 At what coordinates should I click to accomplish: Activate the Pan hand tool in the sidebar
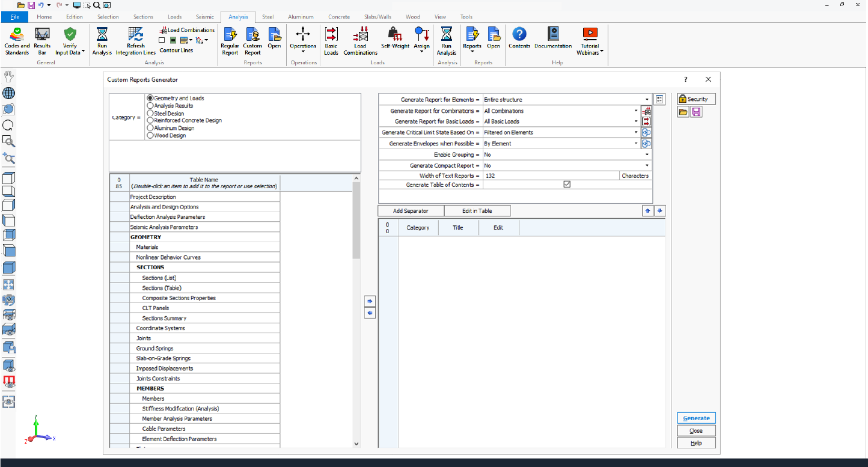pos(8,76)
